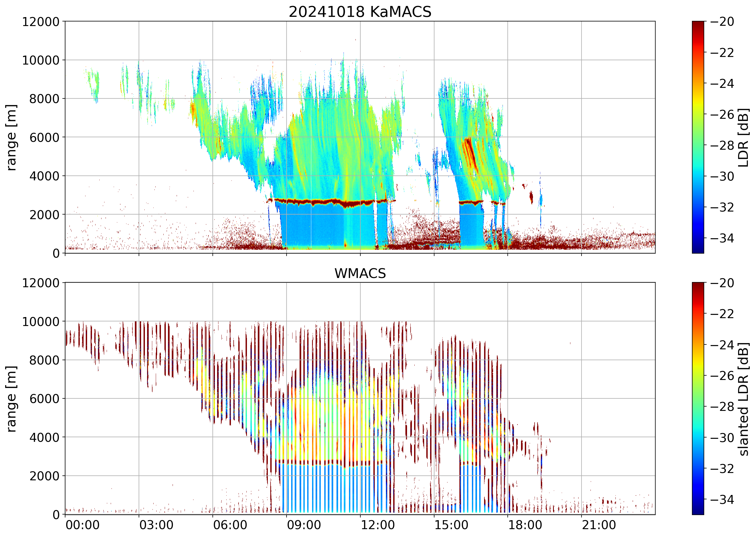Viewport: 756px width, 537px height.
Task: Click the bottom plot's 6000 range tick label
Action: pyautogui.click(x=44, y=399)
